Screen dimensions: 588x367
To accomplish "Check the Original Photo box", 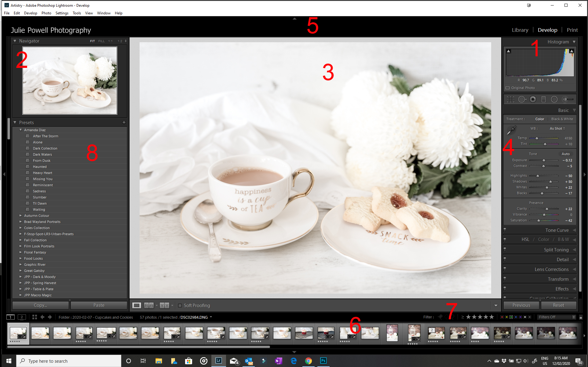I will coord(508,88).
